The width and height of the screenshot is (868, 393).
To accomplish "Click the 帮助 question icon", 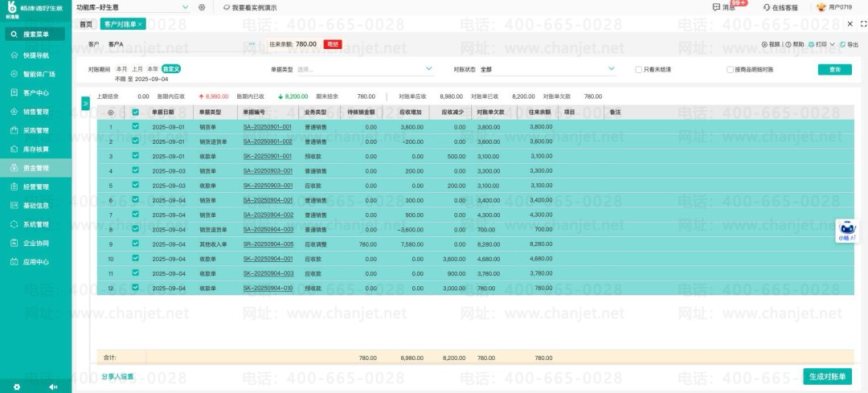I will point(788,44).
